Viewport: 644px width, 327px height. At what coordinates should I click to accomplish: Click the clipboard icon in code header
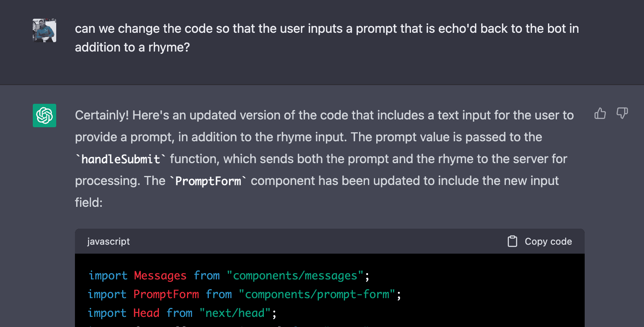[x=512, y=241]
